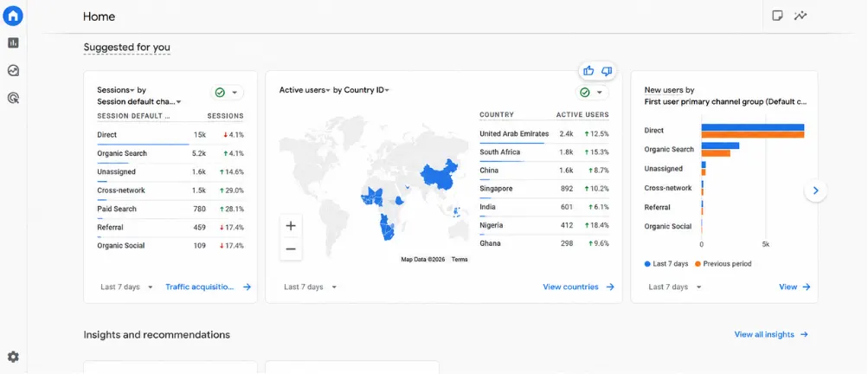Zoom in on the world map

click(x=291, y=225)
